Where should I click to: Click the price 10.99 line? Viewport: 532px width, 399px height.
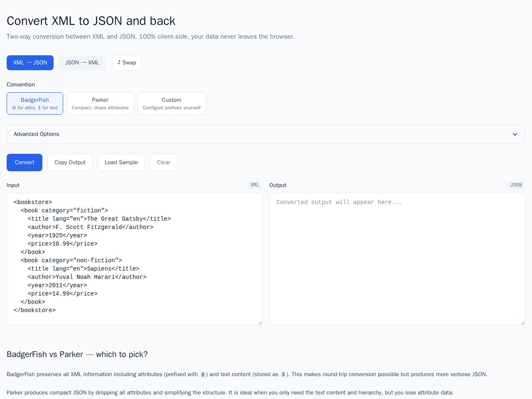[62, 244]
